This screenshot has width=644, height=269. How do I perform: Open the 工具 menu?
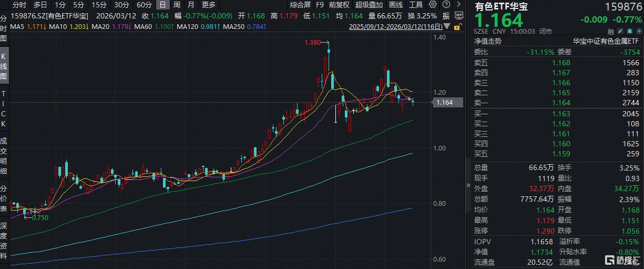click(x=416, y=5)
